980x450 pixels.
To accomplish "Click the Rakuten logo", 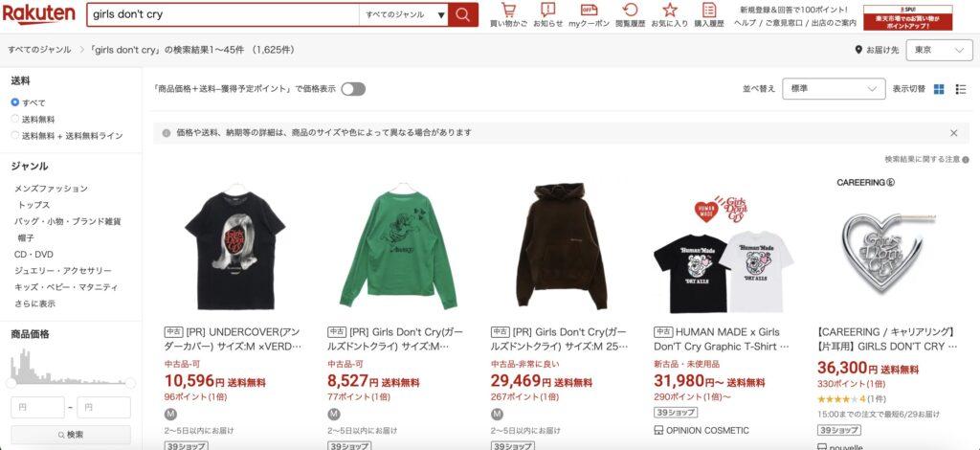I will 38,13.
